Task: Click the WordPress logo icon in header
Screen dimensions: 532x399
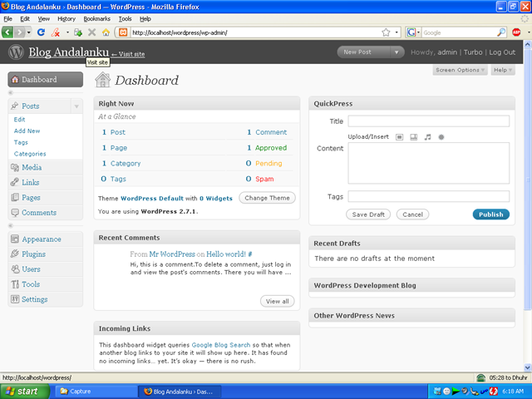Action: click(x=16, y=52)
